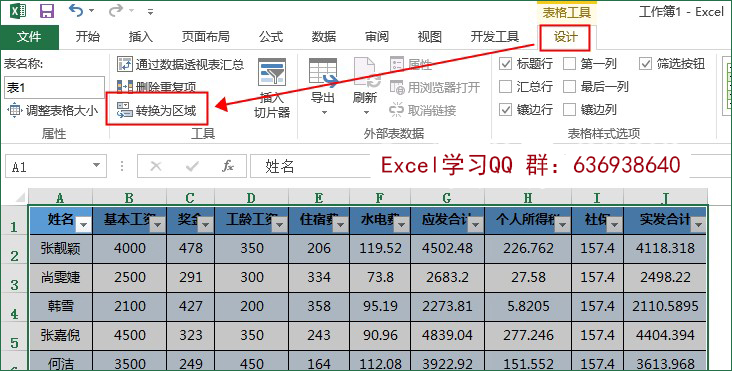Switch to the 视图 tab
Screen dimensions: 732x371
click(x=429, y=36)
